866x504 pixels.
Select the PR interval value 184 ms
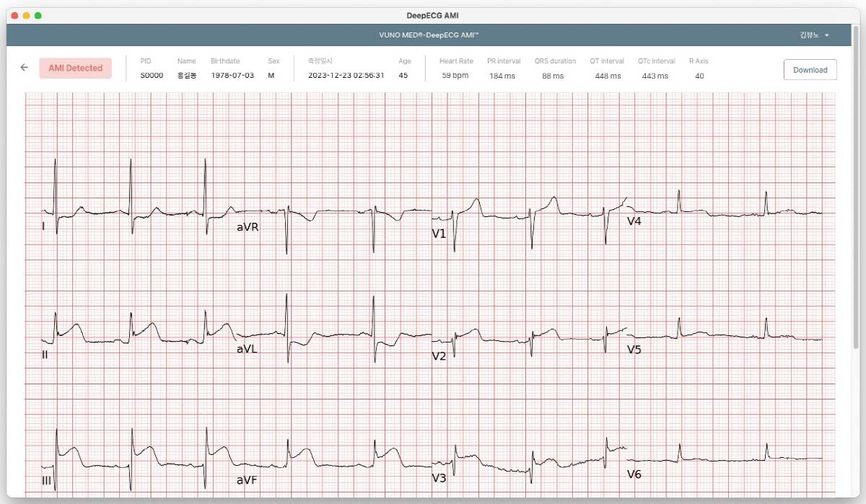pos(502,76)
